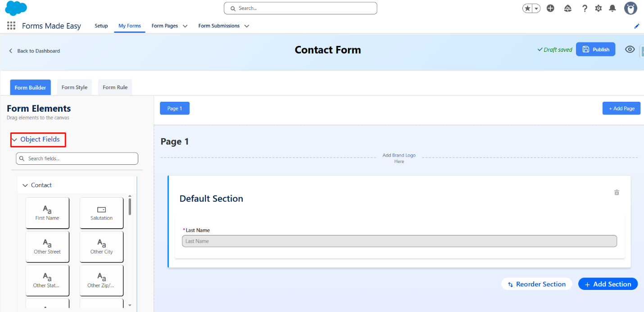Screen dimensions: 644x312
Task: Click the pencil edit navigation icon
Action: coord(637,26)
